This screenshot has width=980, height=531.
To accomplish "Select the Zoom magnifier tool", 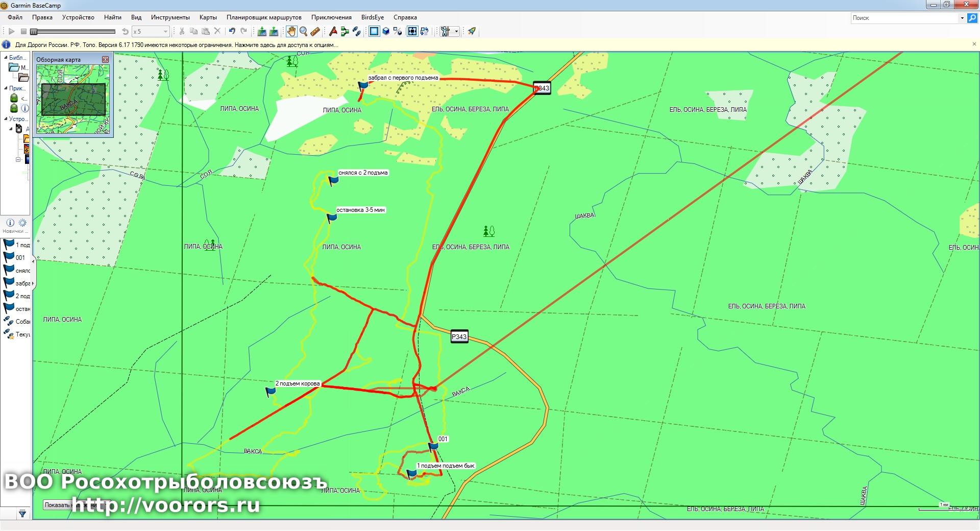I will click(x=303, y=32).
